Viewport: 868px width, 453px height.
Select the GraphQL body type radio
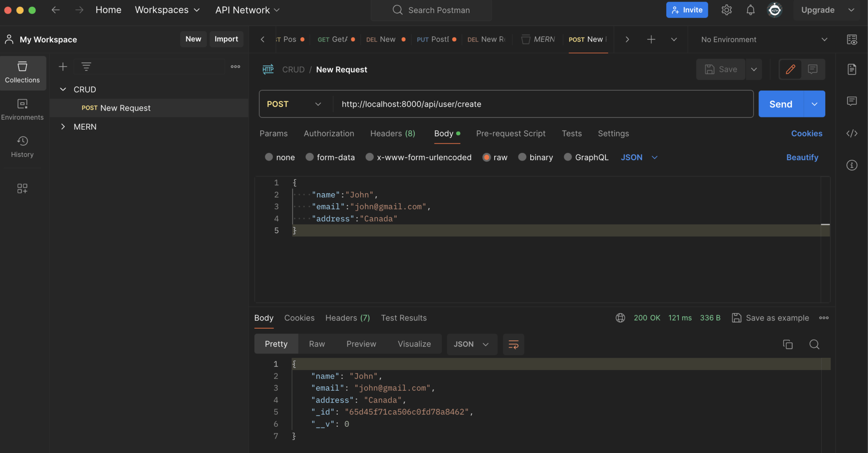pyautogui.click(x=568, y=157)
